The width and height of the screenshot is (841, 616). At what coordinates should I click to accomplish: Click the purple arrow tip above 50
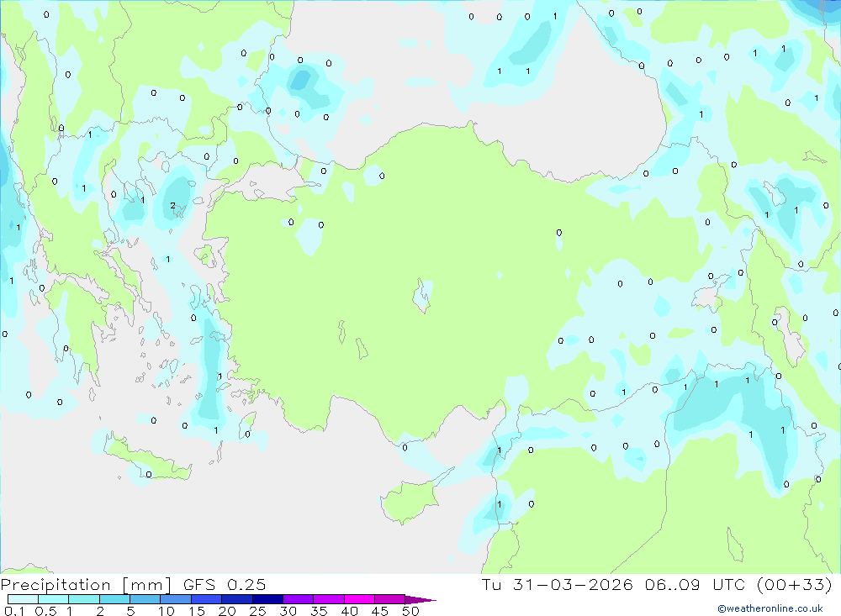click(420, 599)
